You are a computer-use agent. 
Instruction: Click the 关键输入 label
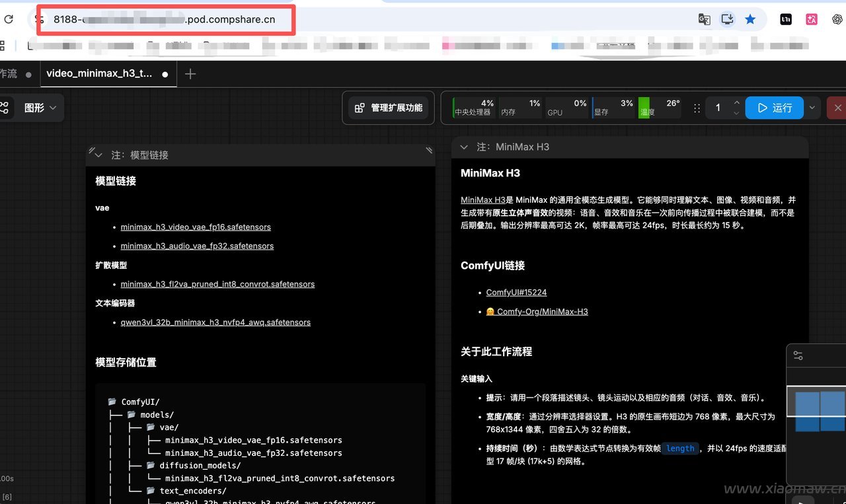[x=477, y=379]
